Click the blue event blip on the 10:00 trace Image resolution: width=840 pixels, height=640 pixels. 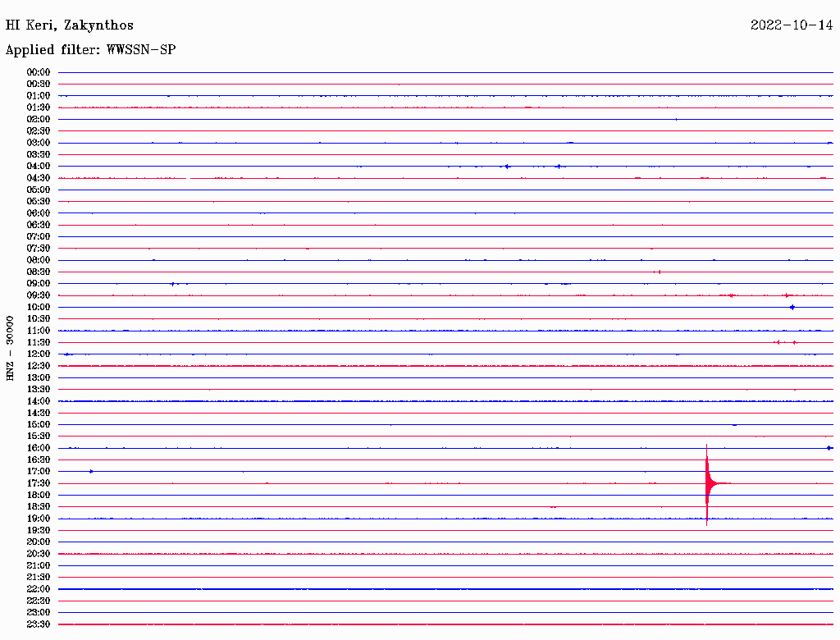tap(792, 307)
